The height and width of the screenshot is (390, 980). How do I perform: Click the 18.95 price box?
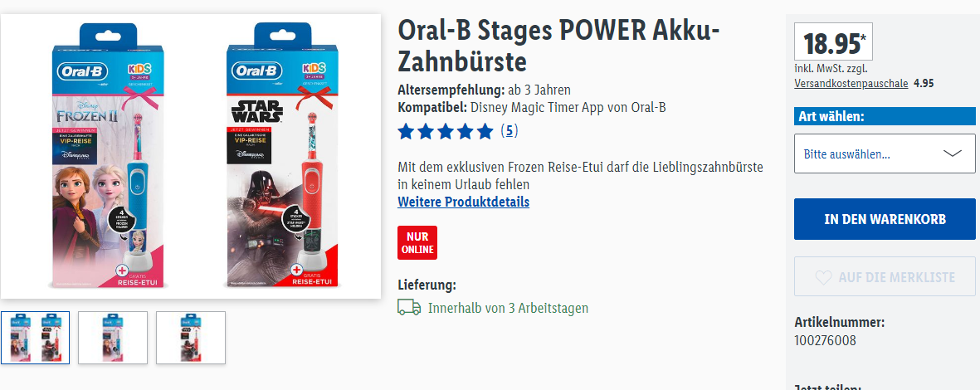pos(834,42)
